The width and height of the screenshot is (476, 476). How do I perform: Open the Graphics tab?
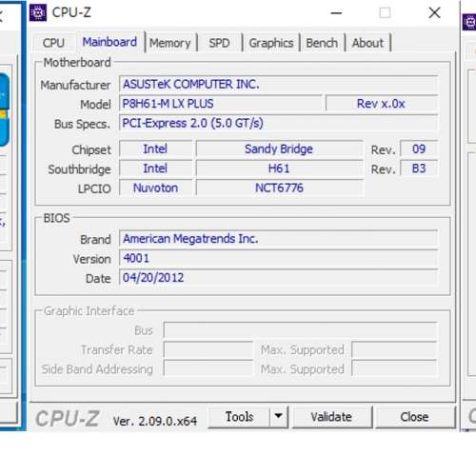[x=271, y=43]
